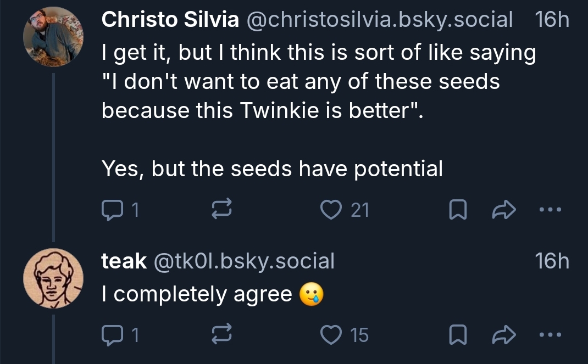Open Christo Silvia's post 16h timestamp
Screen dimensions: 588x364
(551, 20)
